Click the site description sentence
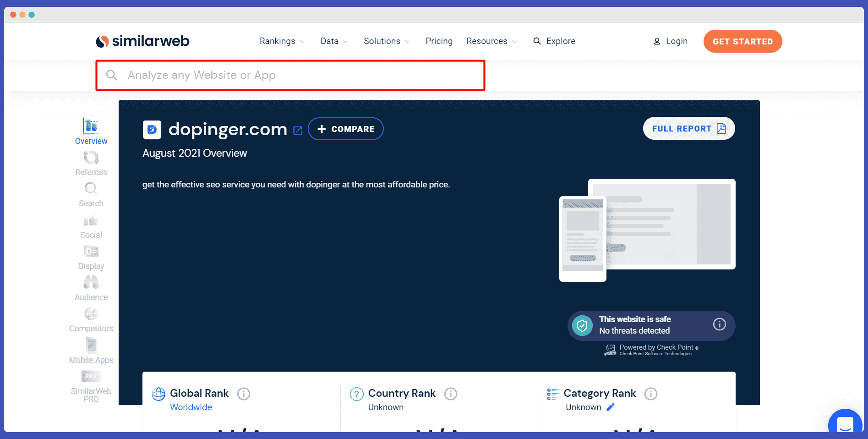The width and height of the screenshot is (868, 439). [x=296, y=184]
